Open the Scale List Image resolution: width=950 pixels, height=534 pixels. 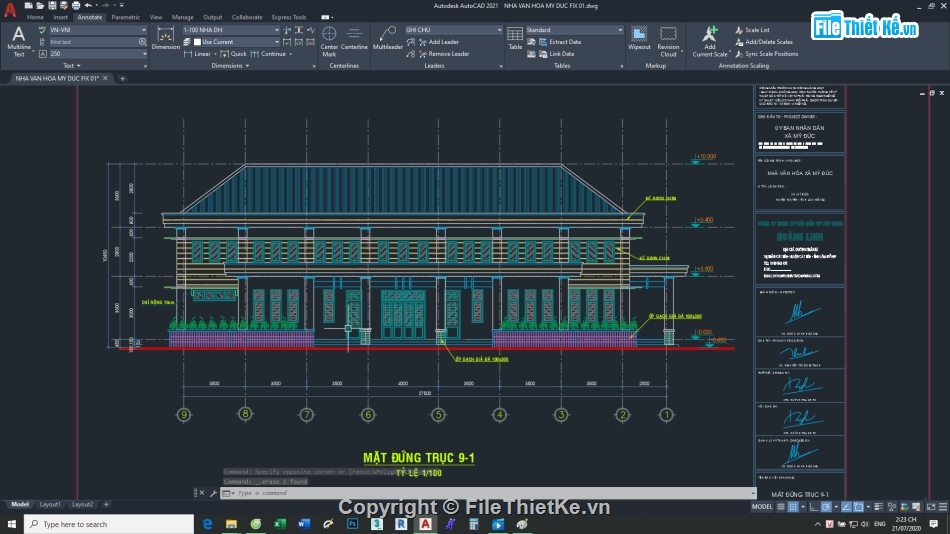752,30
